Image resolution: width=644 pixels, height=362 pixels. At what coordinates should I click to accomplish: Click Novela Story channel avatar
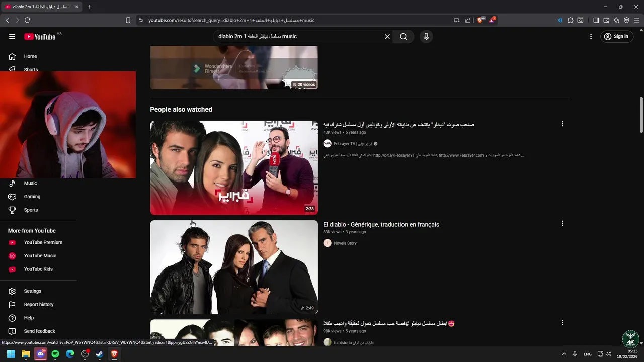[x=327, y=243]
